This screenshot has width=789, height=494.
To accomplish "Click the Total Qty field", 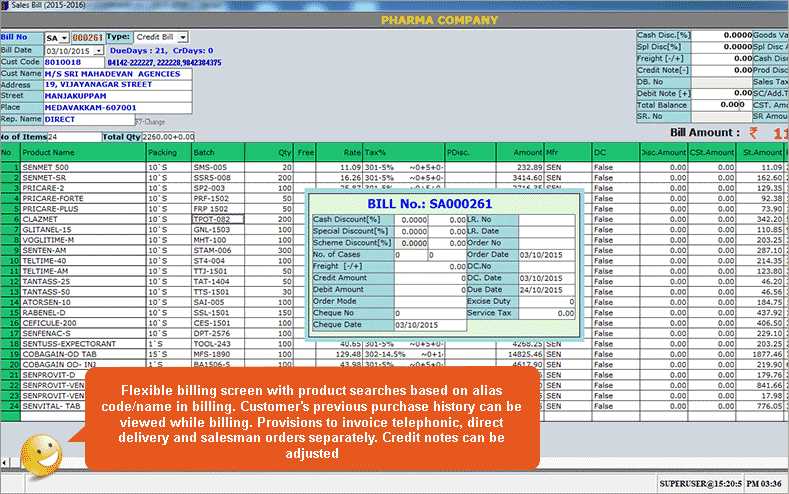I will tap(168, 137).
